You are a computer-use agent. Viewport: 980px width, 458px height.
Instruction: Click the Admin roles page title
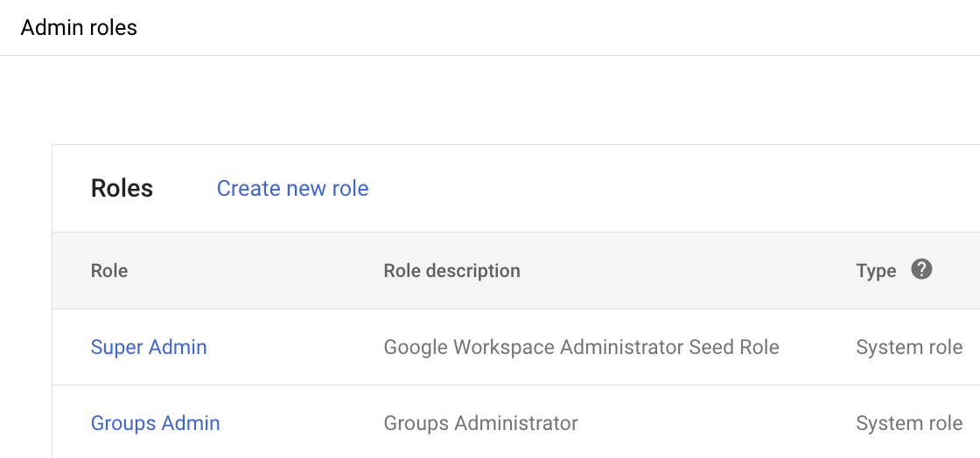(79, 28)
